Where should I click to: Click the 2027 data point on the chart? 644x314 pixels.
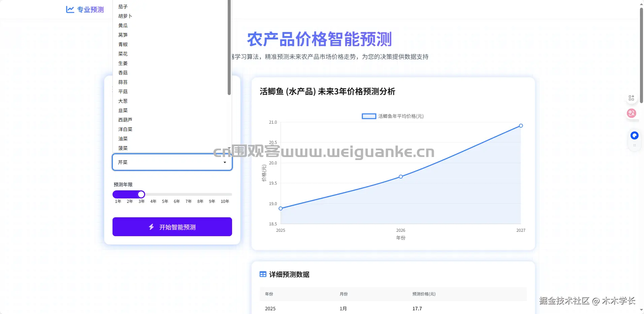[521, 125]
